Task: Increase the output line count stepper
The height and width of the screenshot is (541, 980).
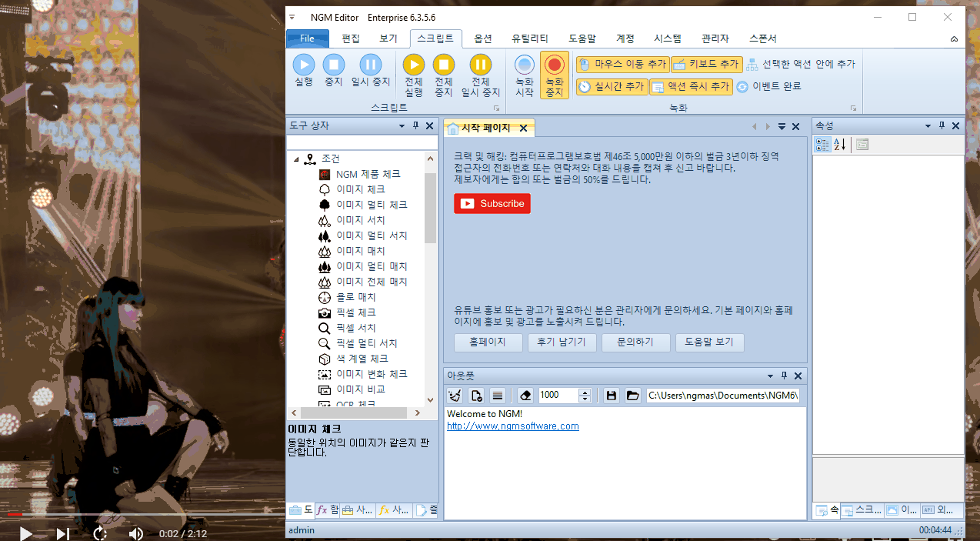Action: pyautogui.click(x=585, y=392)
